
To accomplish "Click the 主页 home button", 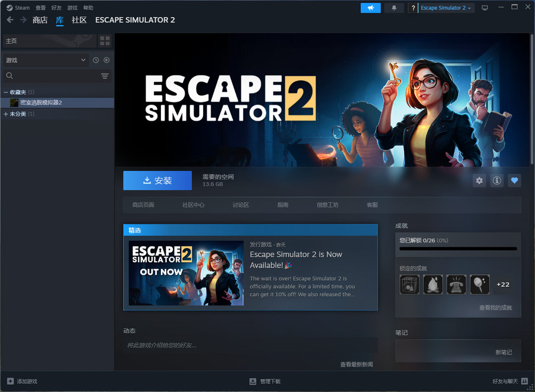I will [50, 41].
